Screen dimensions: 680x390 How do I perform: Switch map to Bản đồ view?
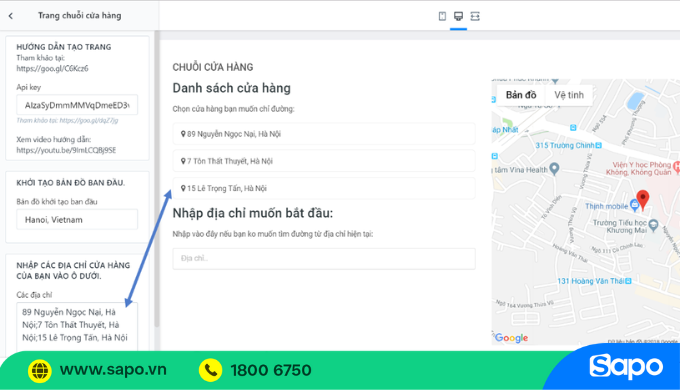point(521,95)
